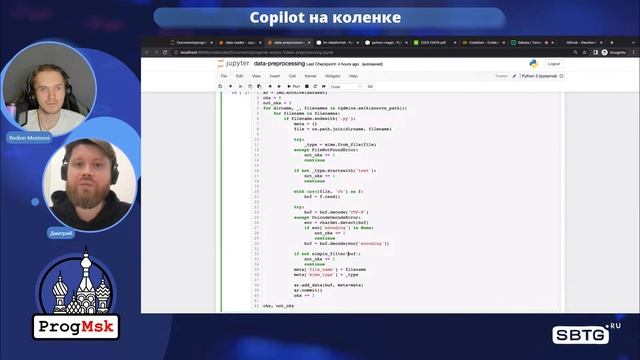Open the Insert menu
The image size is (640, 360).
pyautogui.click(x=275, y=76)
